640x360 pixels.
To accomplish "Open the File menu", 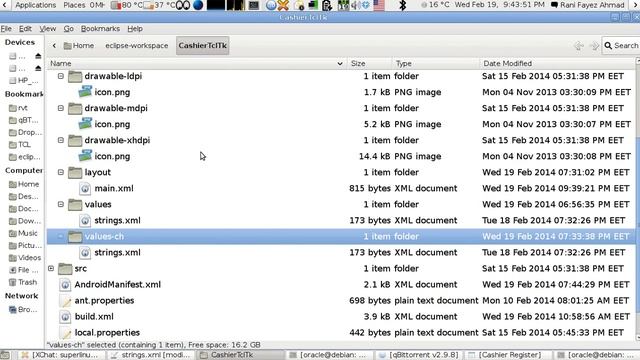I will pyautogui.click(x=6, y=29).
